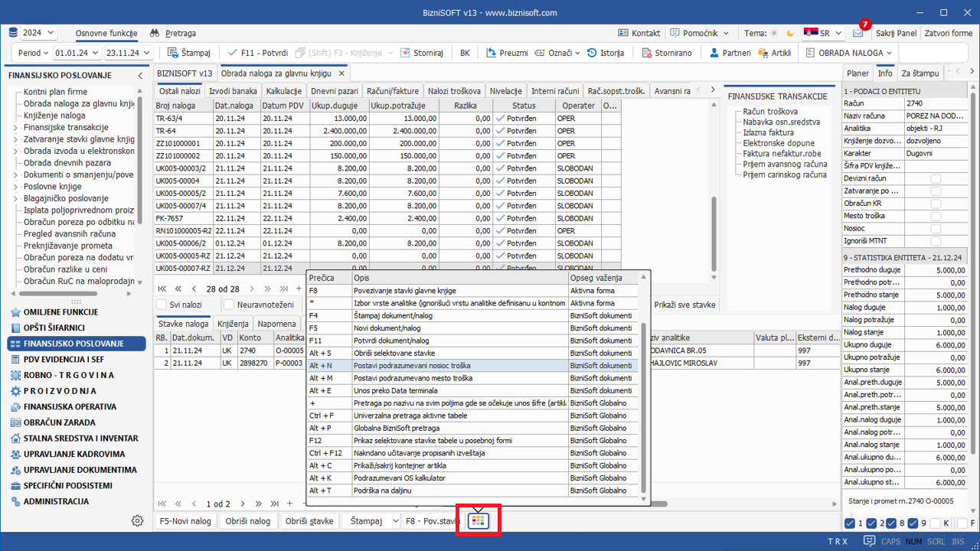Enable the Svi nalozi checkbox

[x=162, y=305]
